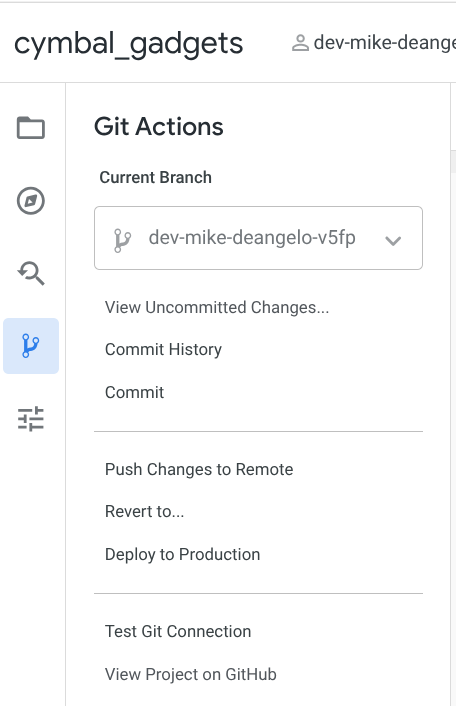Open Find and Replace magnifier icon
Image resolution: width=456 pixels, height=706 pixels.
(31, 273)
